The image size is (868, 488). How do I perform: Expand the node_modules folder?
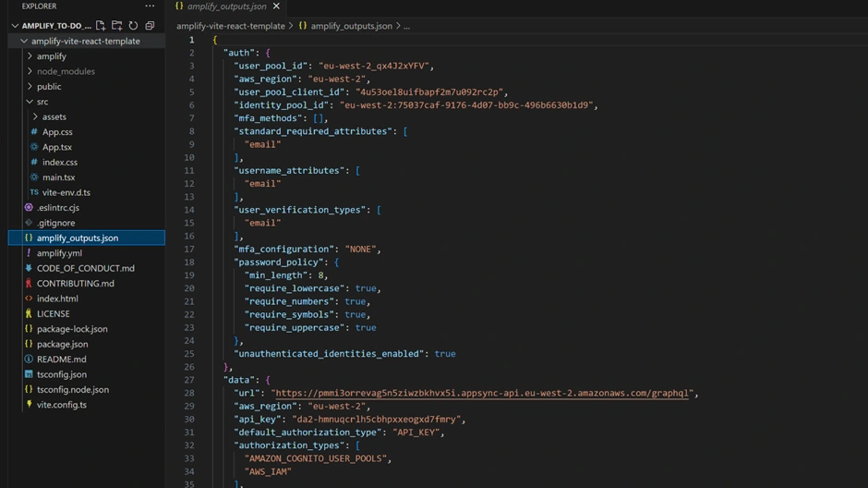click(x=65, y=71)
